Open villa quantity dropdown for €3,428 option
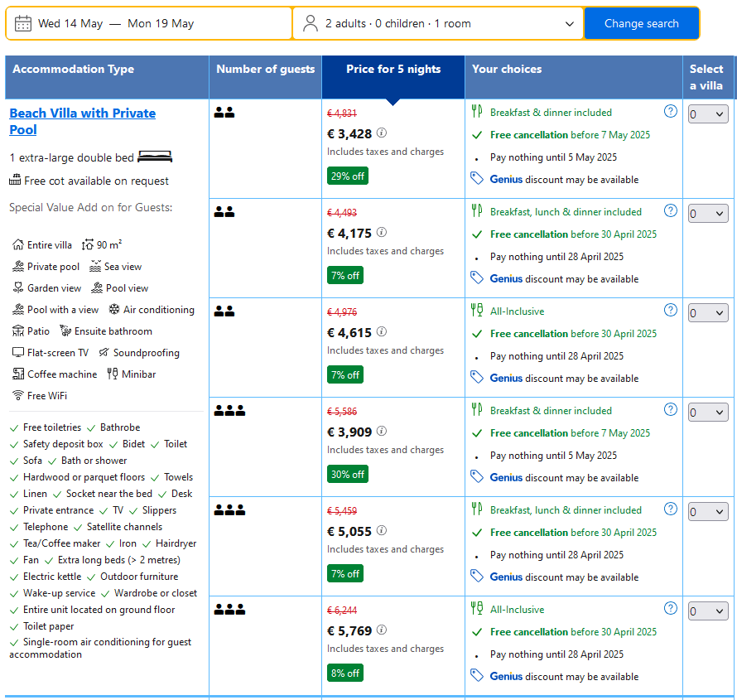Image resolution: width=737 pixels, height=700 pixels. pos(708,114)
